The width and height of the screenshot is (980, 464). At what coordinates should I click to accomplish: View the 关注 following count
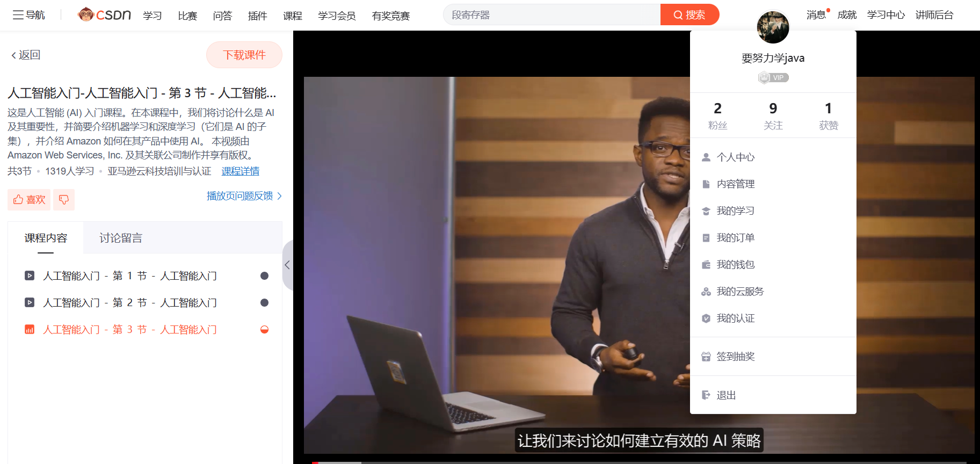coord(773,115)
